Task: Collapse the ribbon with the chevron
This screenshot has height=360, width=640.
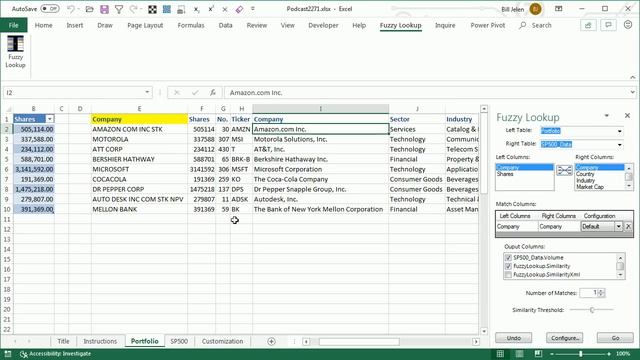Action: coord(632,77)
